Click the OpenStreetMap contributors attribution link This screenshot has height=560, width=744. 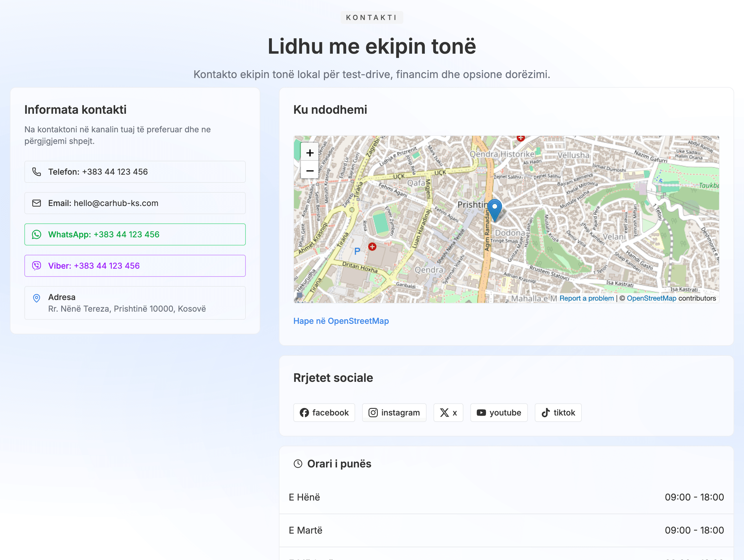pos(651,298)
